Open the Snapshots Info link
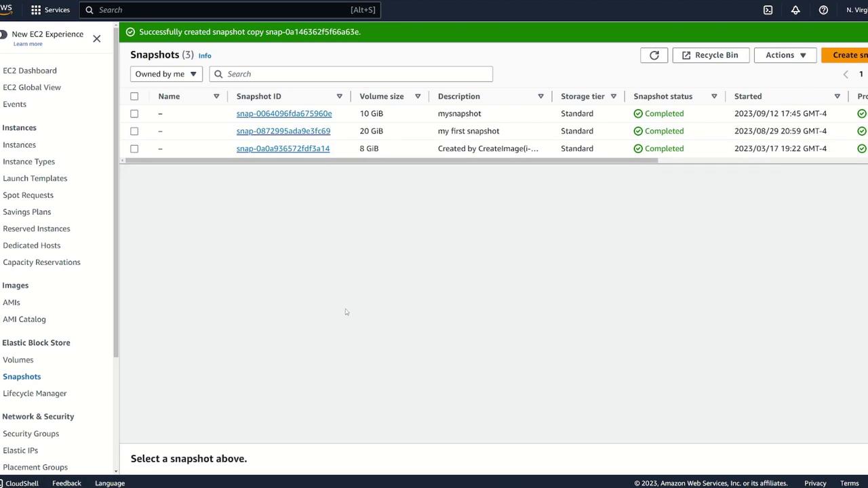 click(x=205, y=56)
